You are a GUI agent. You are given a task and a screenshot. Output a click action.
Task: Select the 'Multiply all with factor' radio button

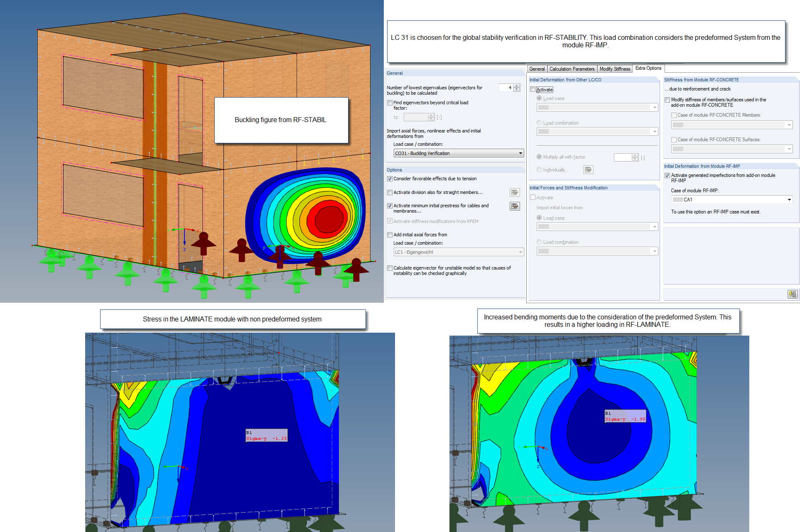pyautogui.click(x=539, y=157)
